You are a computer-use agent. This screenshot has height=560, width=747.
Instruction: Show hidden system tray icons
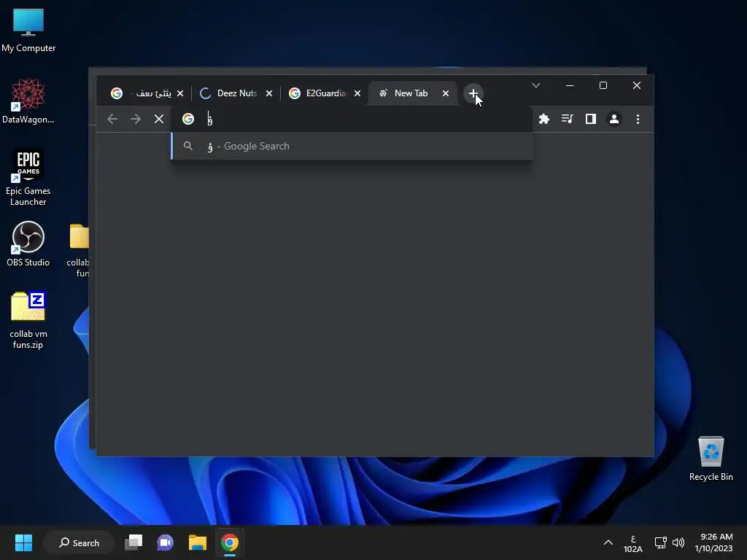coord(608,542)
